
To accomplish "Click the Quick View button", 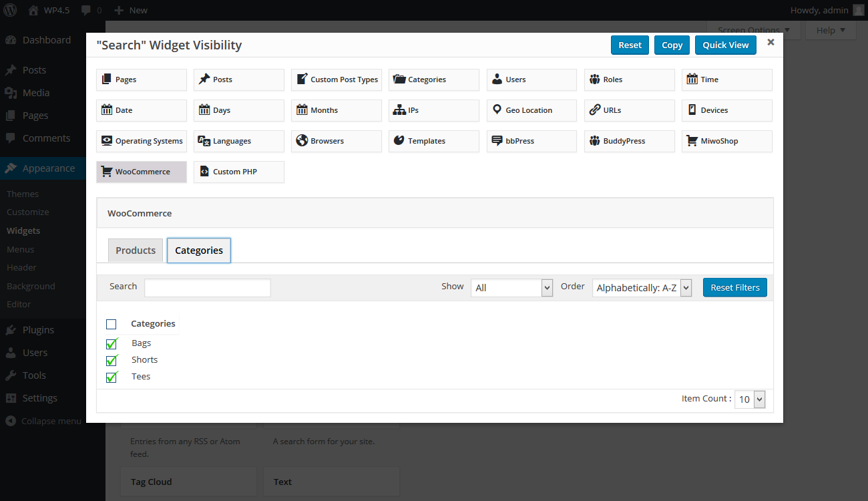I will [x=726, y=45].
